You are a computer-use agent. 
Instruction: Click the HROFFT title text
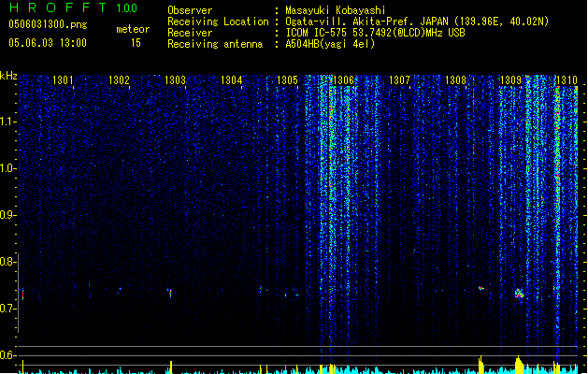58,7
